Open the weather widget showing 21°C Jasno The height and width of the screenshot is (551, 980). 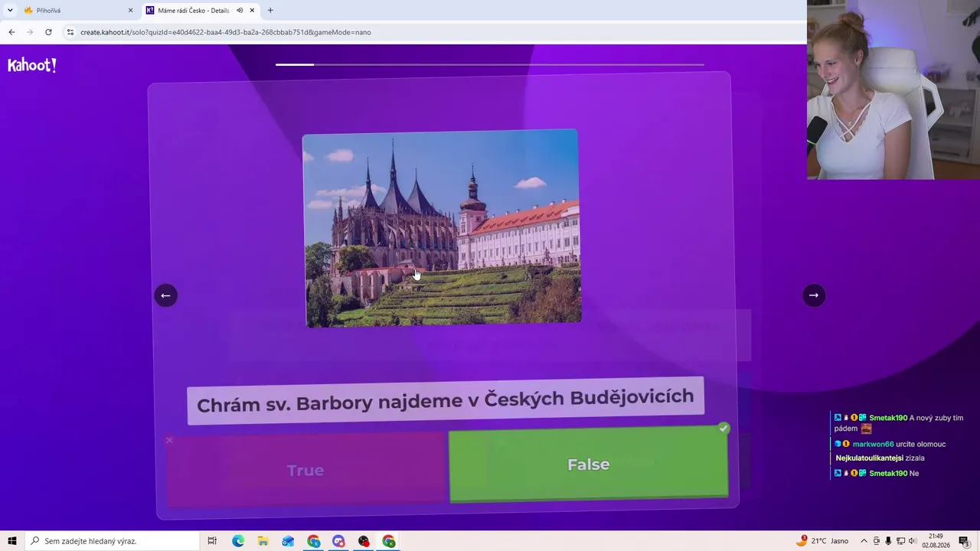pos(822,541)
